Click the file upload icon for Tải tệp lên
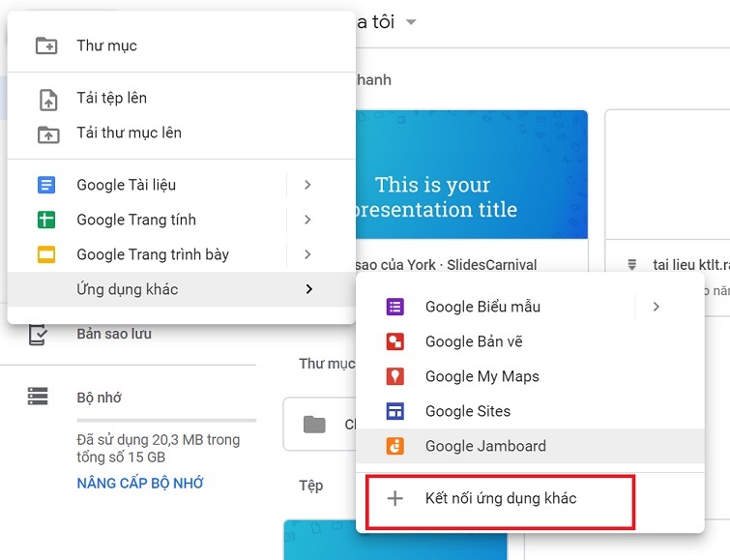This screenshot has height=560, width=730. click(48, 100)
